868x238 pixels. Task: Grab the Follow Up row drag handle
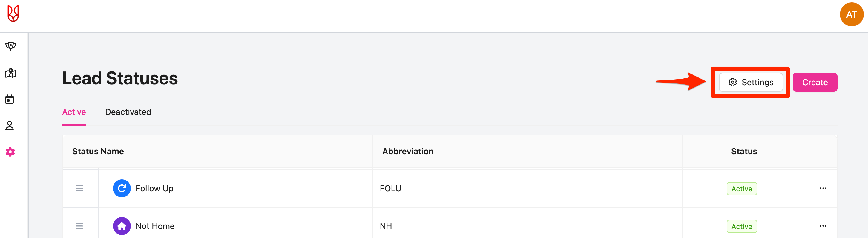pyautogui.click(x=79, y=188)
